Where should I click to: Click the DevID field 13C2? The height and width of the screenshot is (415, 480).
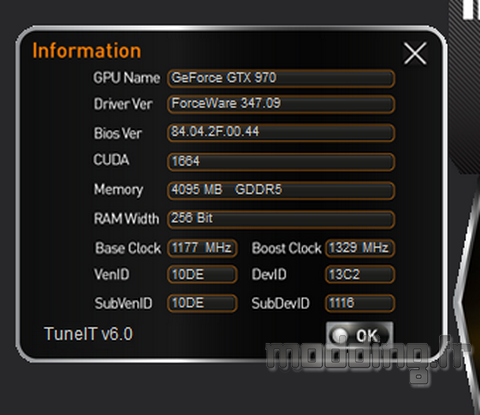[360, 274]
